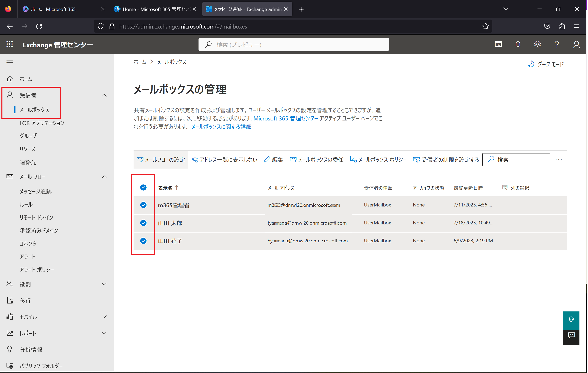Click メールボックスの委任 toolbar button
The width and height of the screenshot is (588, 373).
316,159
